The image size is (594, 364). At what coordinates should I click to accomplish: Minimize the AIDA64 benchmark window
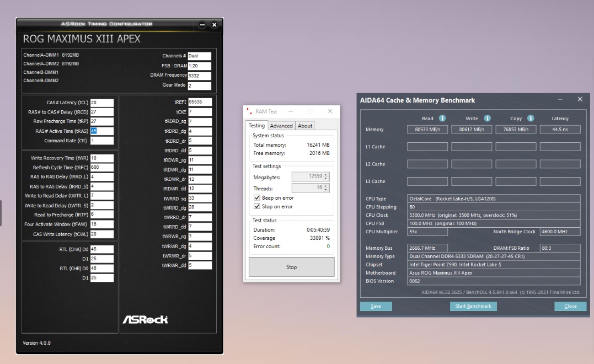tap(560, 99)
